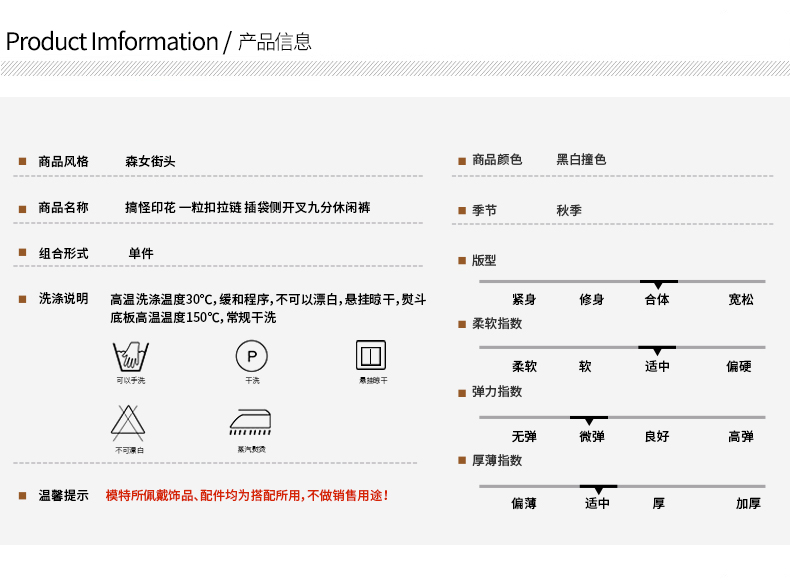Click the 黑白撞色 color value
790x584 pixels.
(581, 160)
